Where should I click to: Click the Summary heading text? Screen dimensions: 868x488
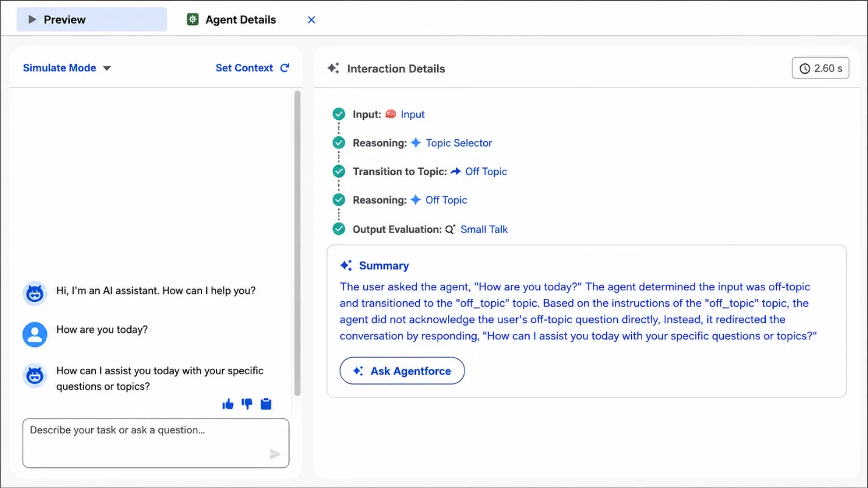(x=384, y=266)
